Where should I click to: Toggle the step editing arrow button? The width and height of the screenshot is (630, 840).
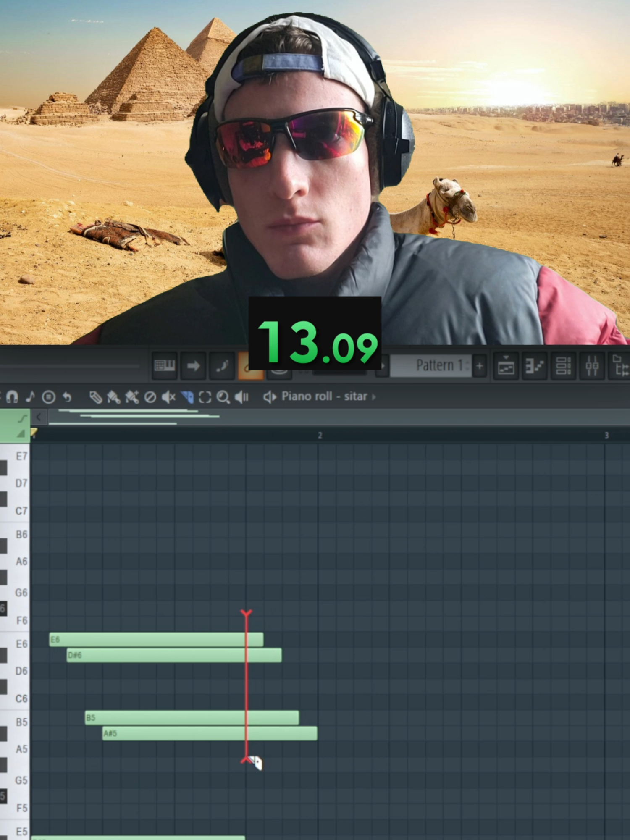pyautogui.click(x=193, y=365)
